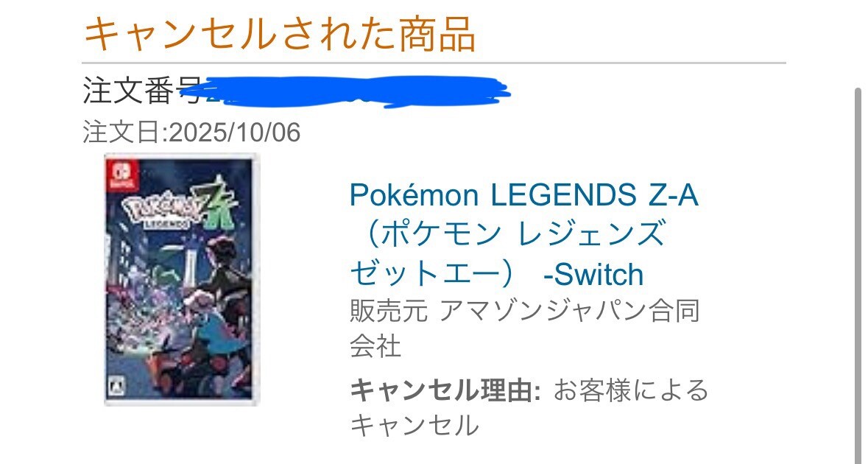Click the 注文日 label text

[x=125, y=133]
